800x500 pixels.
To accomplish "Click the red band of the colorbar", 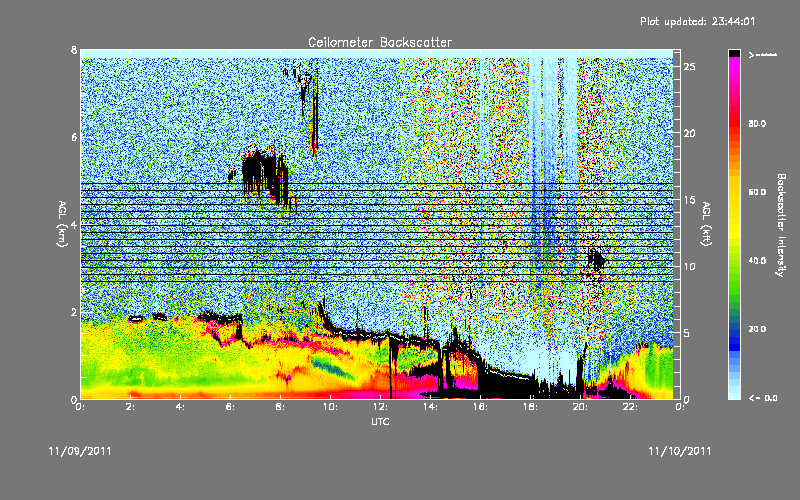I will [x=734, y=123].
